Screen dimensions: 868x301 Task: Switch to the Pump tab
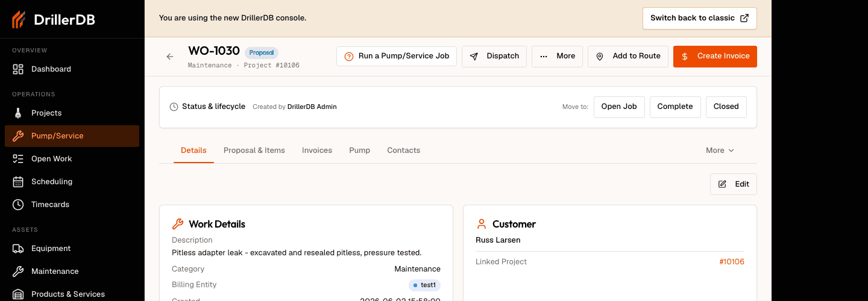point(360,150)
